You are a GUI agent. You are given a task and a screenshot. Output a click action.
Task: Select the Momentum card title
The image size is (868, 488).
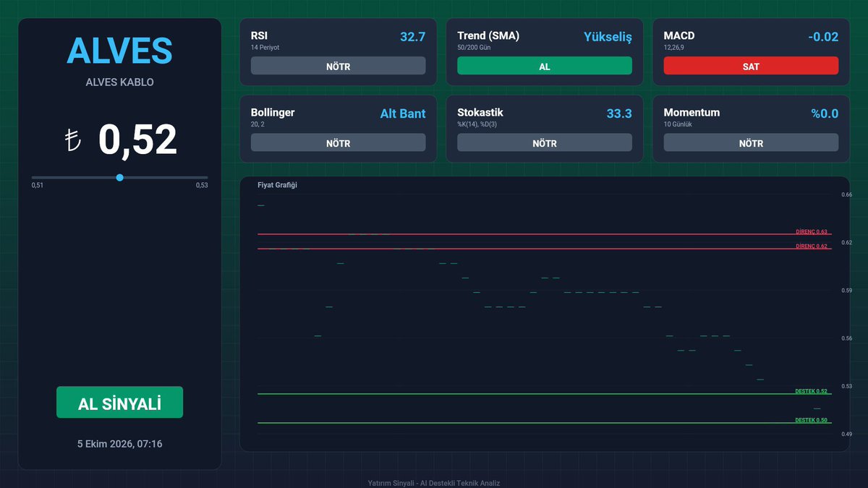click(x=692, y=113)
